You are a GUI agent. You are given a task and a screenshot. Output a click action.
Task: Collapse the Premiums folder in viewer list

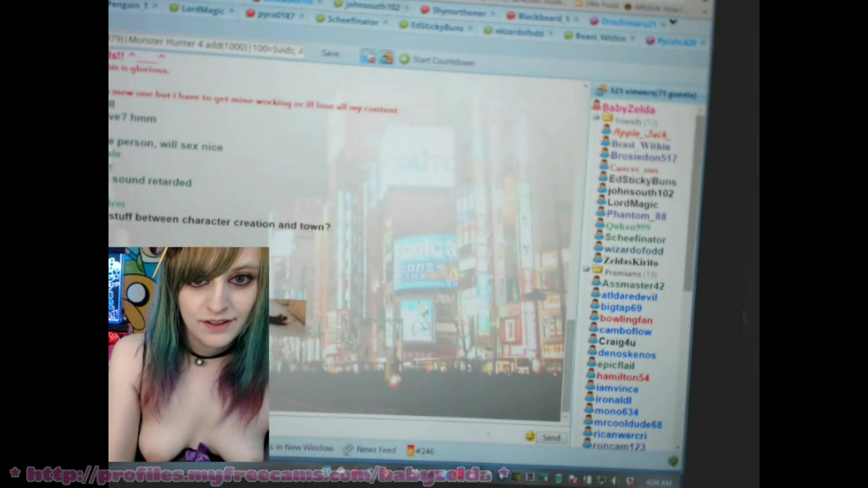tap(587, 270)
